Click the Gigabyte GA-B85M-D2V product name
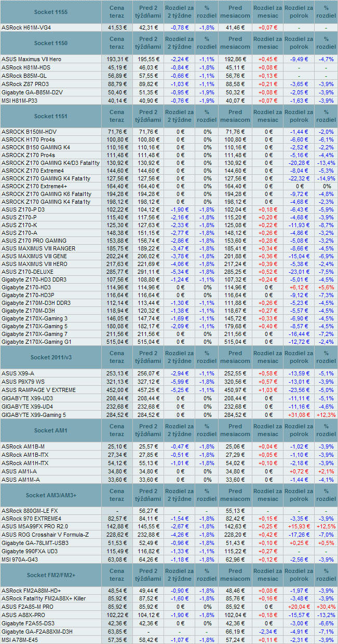Viewport: 338px width, 644px height. tap(32, 92)
